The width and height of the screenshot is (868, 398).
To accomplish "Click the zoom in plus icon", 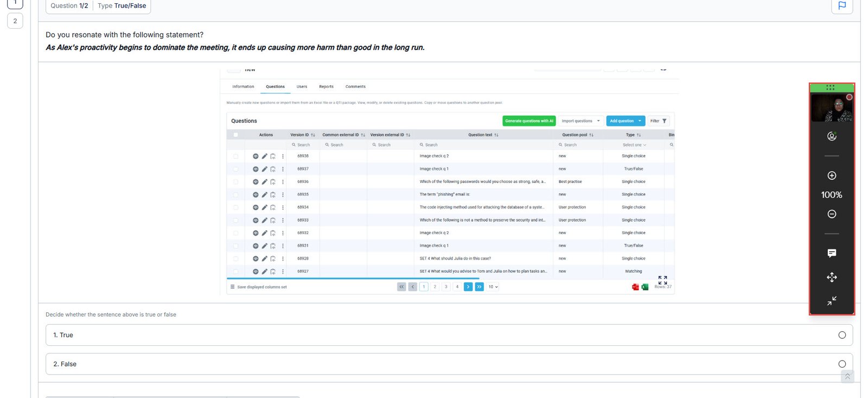I will click(831, 175).
